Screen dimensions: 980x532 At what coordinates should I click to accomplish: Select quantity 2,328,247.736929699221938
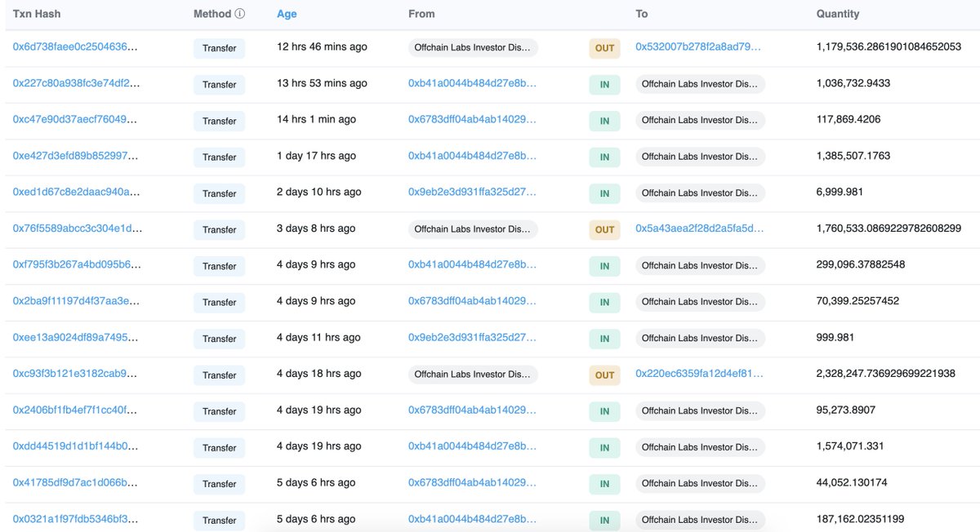(x=886, y=374)
